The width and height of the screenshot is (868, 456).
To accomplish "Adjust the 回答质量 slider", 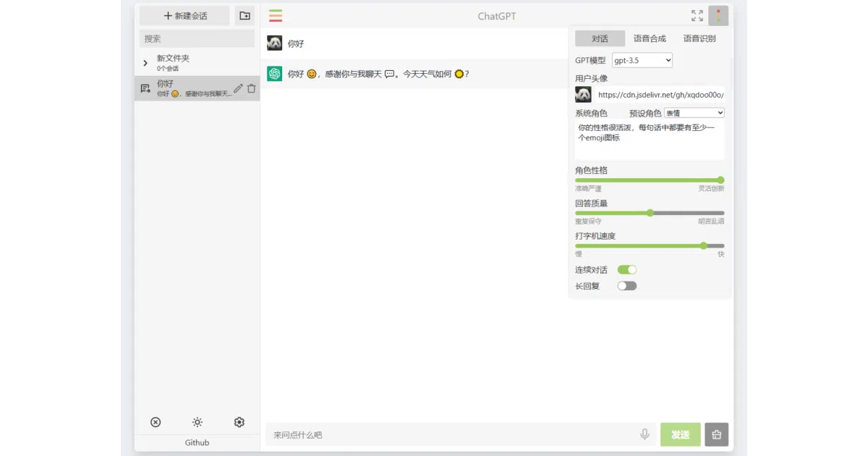I will (x=650, y=213).
